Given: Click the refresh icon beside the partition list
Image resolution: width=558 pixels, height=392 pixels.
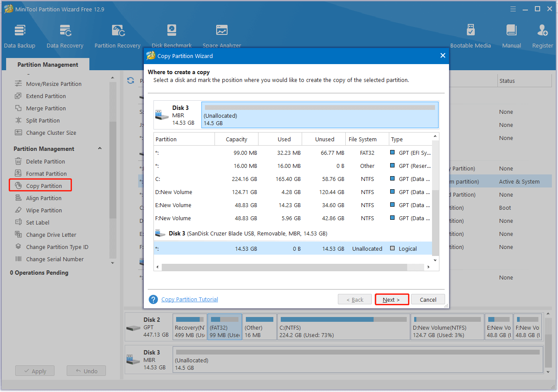Looking at the screenshot, I should point(130,81).
